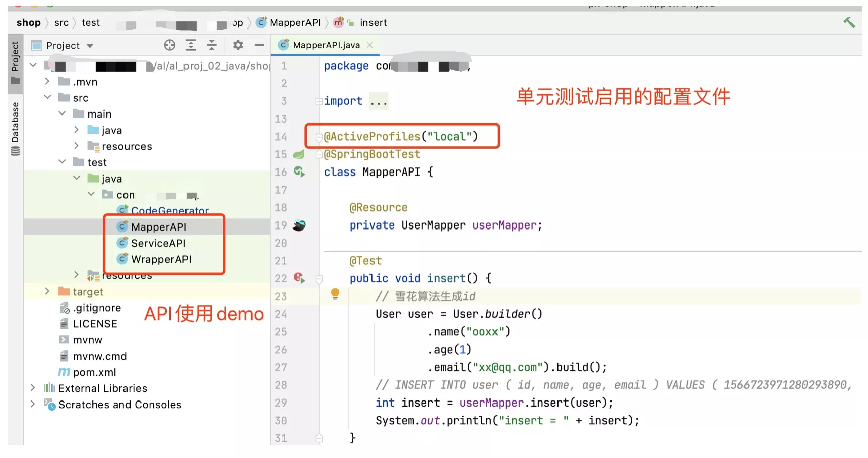Expand the .mvn folder
868x458 pixels.
click(x=47, y=81)
